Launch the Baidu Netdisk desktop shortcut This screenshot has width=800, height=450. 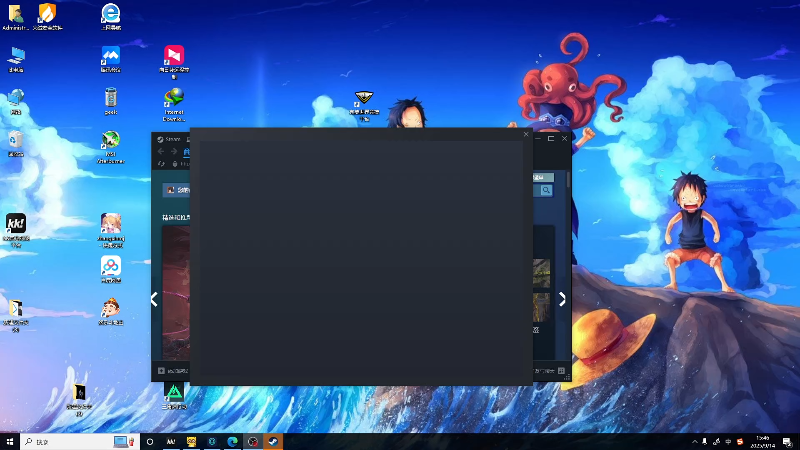click(x=111, y=269)
